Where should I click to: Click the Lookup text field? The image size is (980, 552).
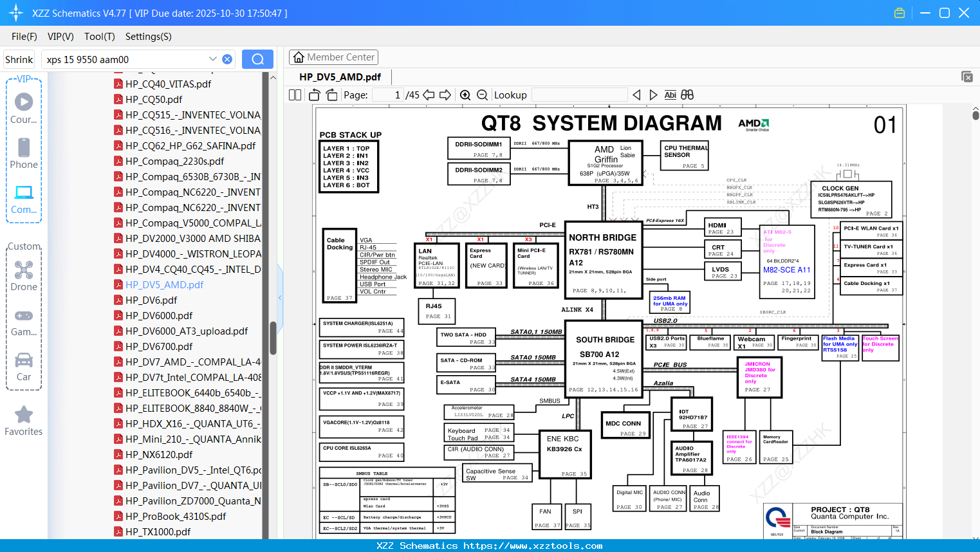(x=580, y=95)
